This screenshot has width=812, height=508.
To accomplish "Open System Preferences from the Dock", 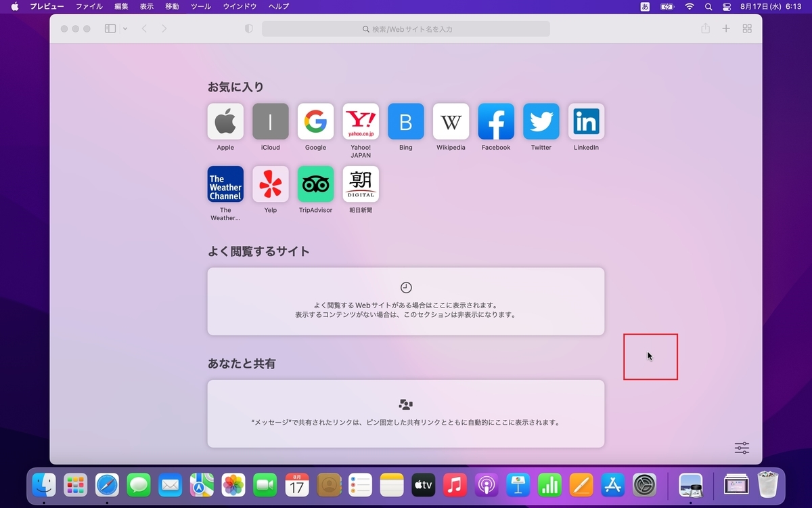I will pyautogui.click(x=645, y=484).
